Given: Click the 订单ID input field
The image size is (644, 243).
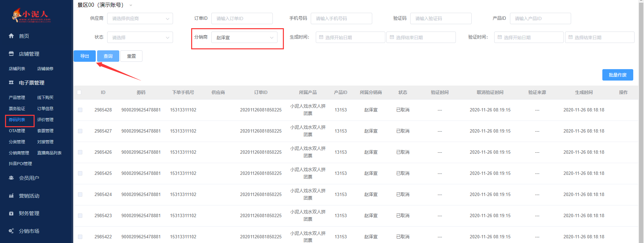Looking at the screenshot, I should tap(242, 18).
